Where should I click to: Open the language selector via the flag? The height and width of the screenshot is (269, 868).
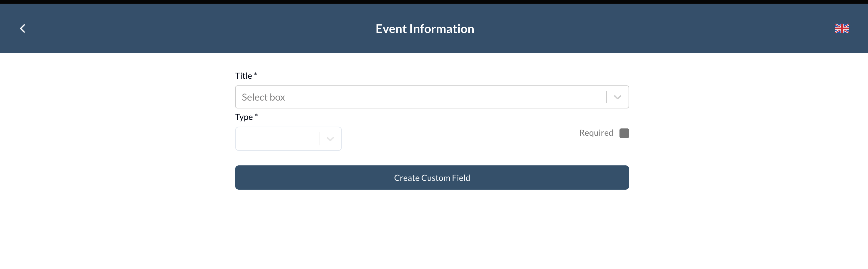[x=842, y=28]
